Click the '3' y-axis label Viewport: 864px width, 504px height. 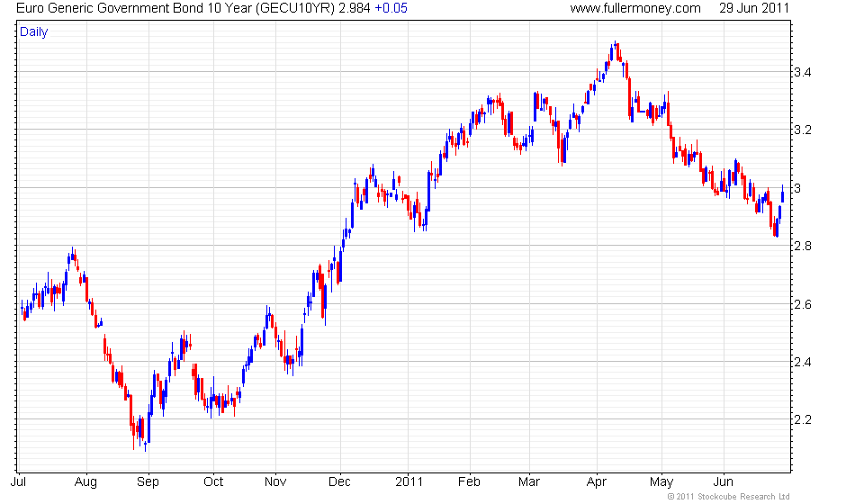(x=797, y=188)
